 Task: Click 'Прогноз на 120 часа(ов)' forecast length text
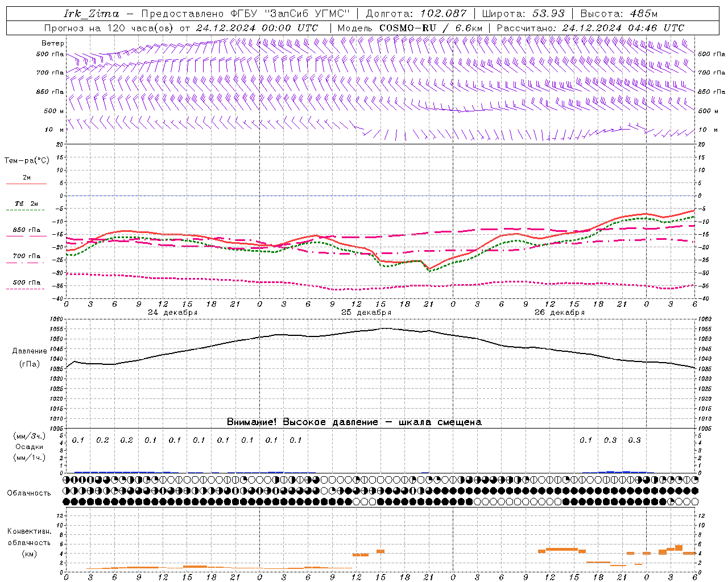point(109,28)
